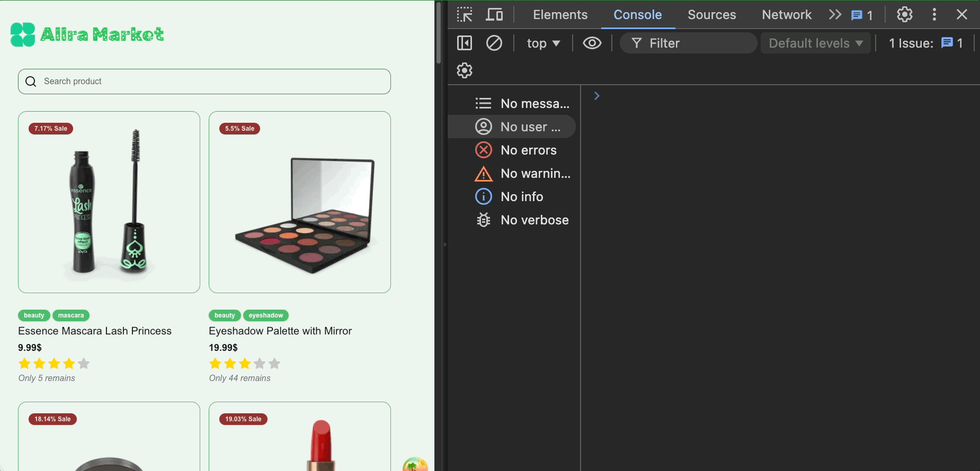Click the floating palm tree icon

pos(415,464)
